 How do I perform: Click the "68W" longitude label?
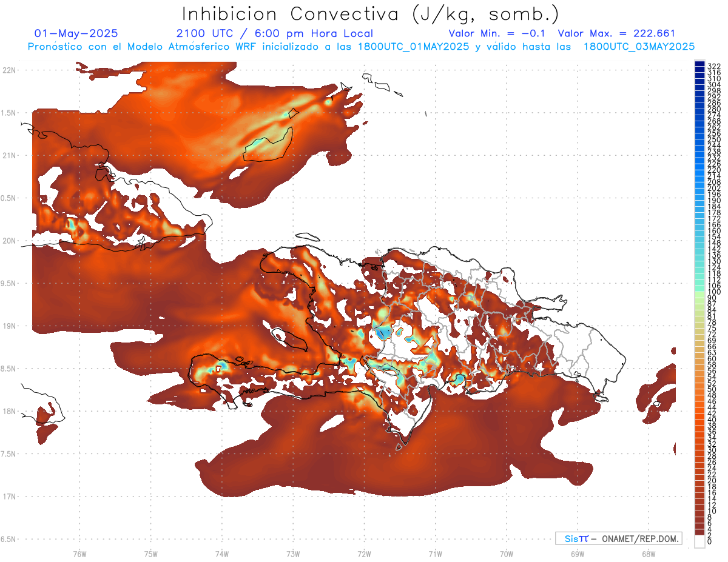(x=648, y=554)
